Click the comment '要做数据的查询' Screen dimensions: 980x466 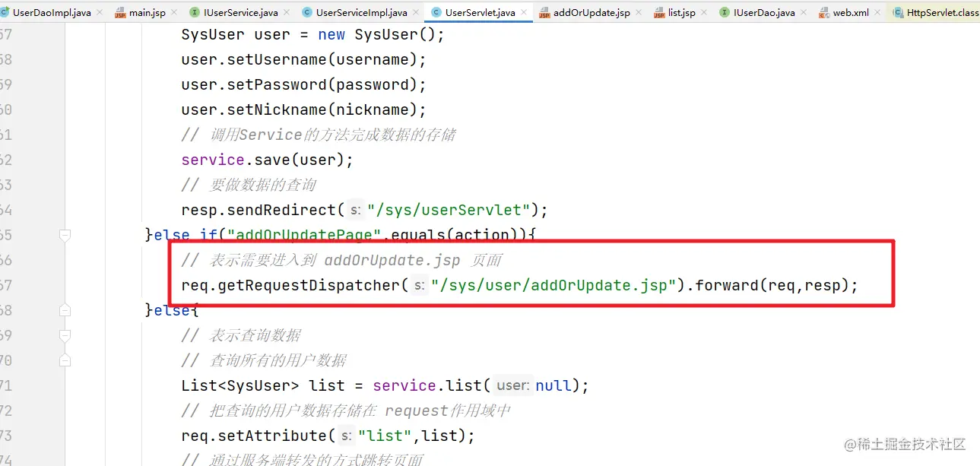(x=249, y=185)
